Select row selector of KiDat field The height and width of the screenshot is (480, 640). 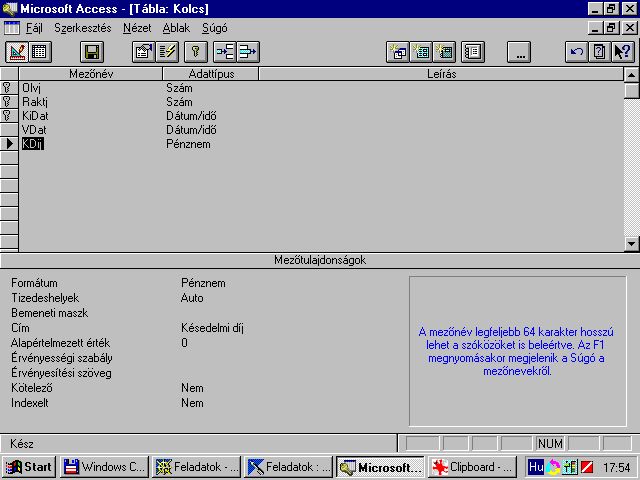[9, 116]
